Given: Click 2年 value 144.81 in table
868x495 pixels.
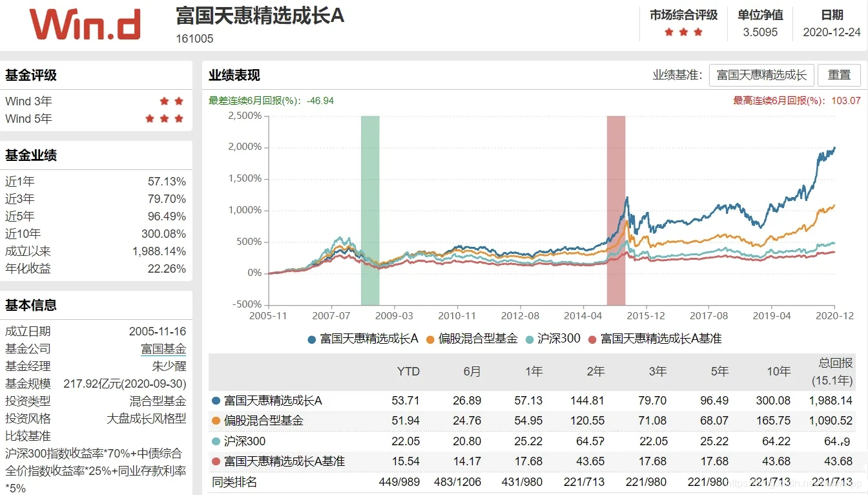Looking at the screenshot, I should click(x=588, y=401).
